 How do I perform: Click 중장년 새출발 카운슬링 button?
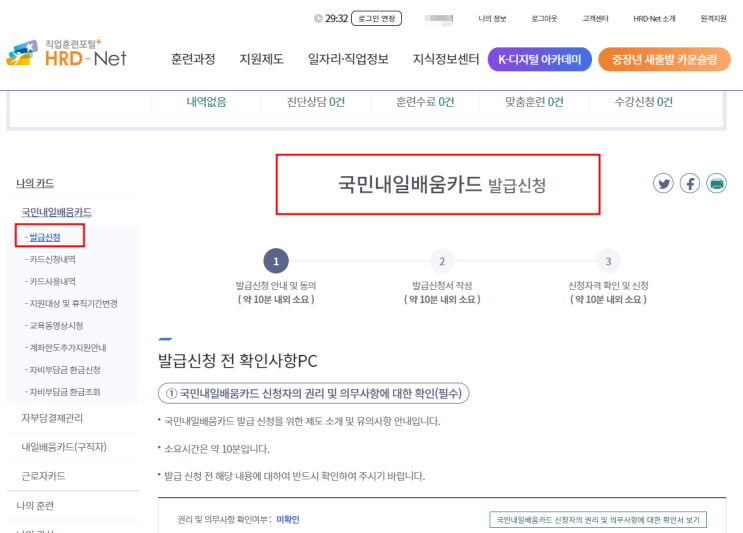[x=664, y=59]
